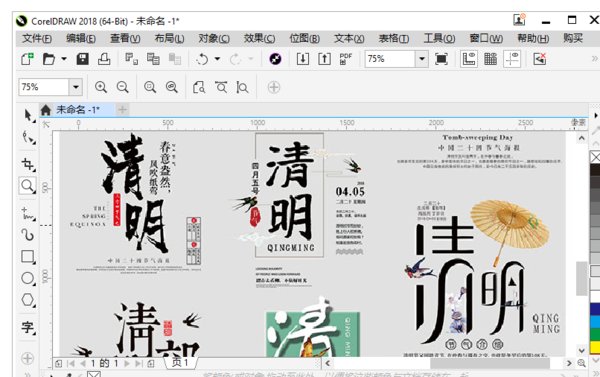
Task: Select the Artistic Media tool
Action: [x=28, y=235]
